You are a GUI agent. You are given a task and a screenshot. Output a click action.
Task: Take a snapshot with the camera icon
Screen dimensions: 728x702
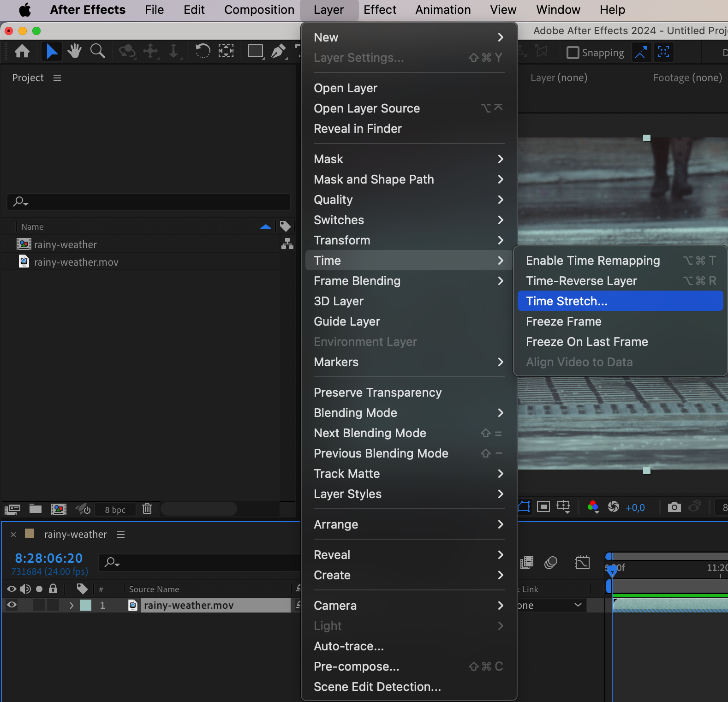[x=674, y=507]
